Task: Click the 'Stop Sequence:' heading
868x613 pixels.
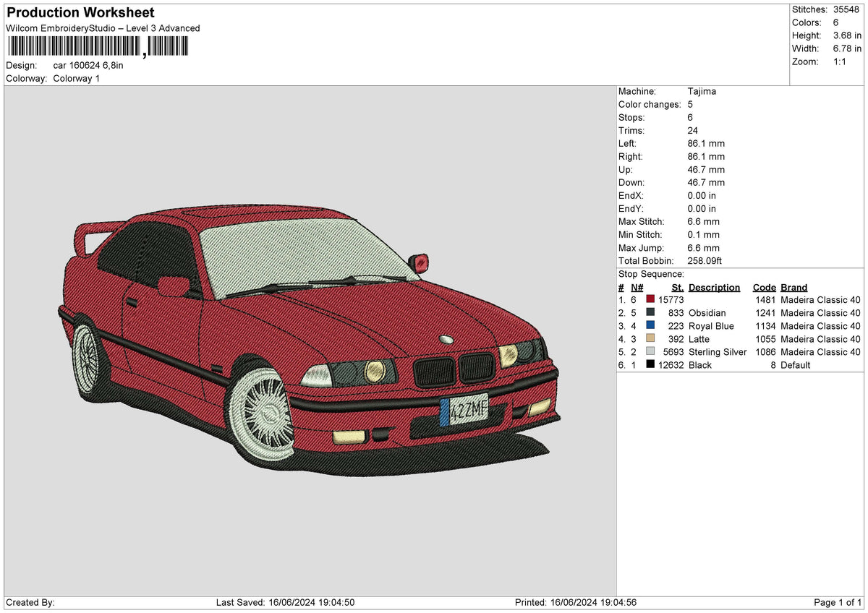Action: (651, 274)
